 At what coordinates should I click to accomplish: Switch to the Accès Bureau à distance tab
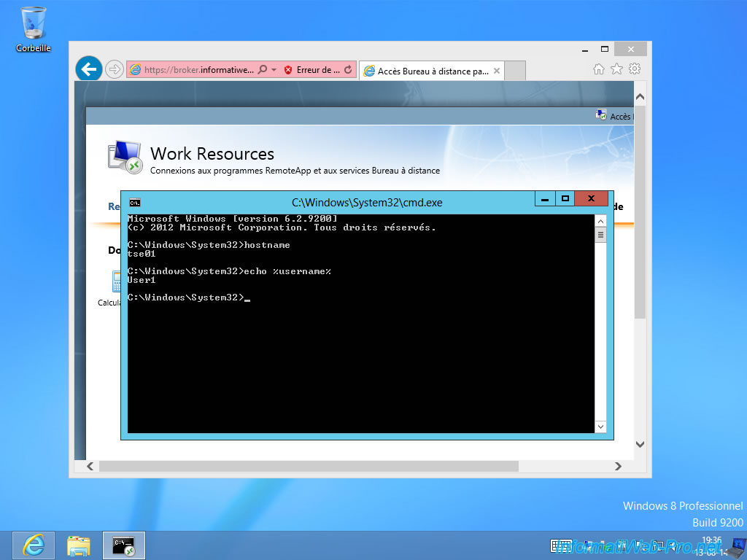point(427,70)
